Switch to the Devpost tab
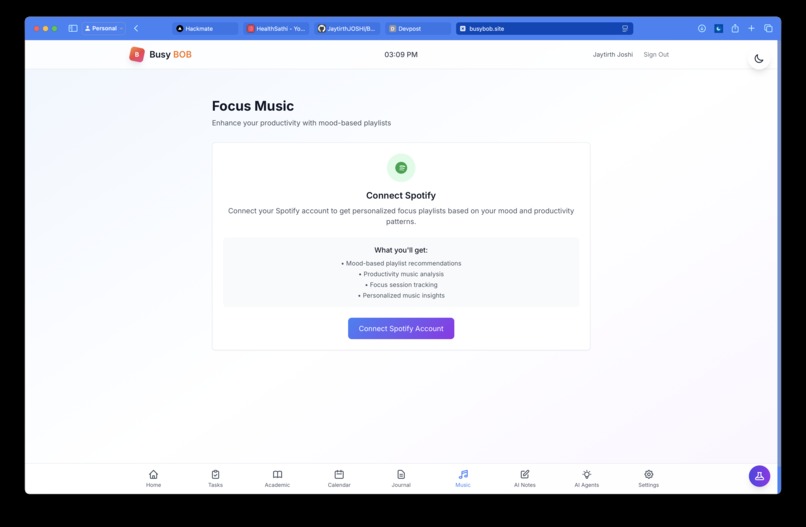This screenshot has height=527, width=806. 418,29
